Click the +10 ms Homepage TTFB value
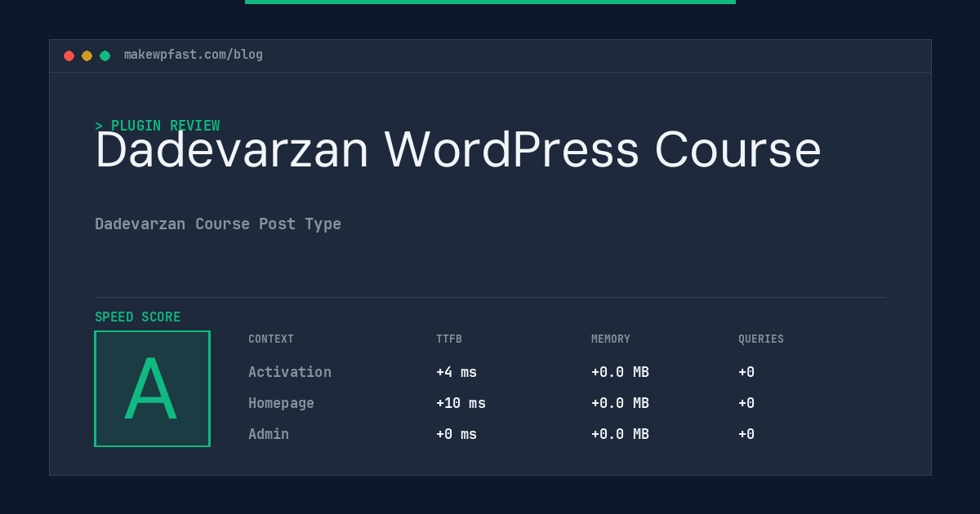The height and width of the screenshot is (514, 980). pos(461,403)
